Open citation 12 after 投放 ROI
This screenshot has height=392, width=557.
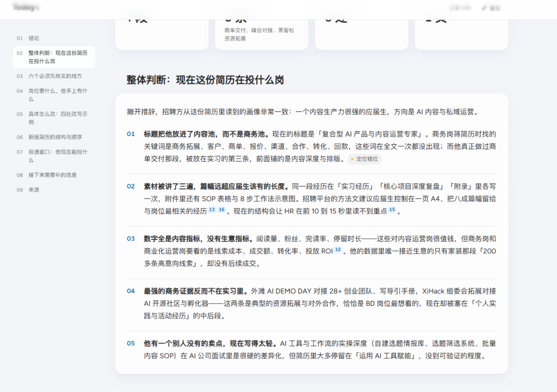click(x=338, y=250)
